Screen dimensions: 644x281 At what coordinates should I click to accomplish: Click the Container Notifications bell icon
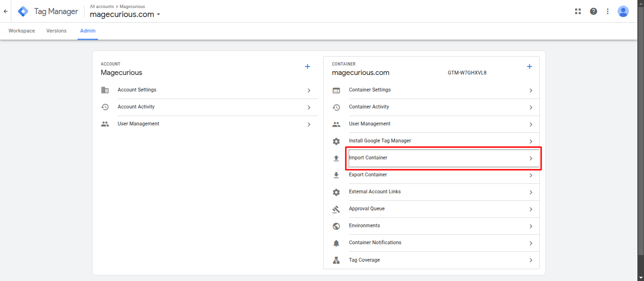pyautogui.click(x=336, y=242)
